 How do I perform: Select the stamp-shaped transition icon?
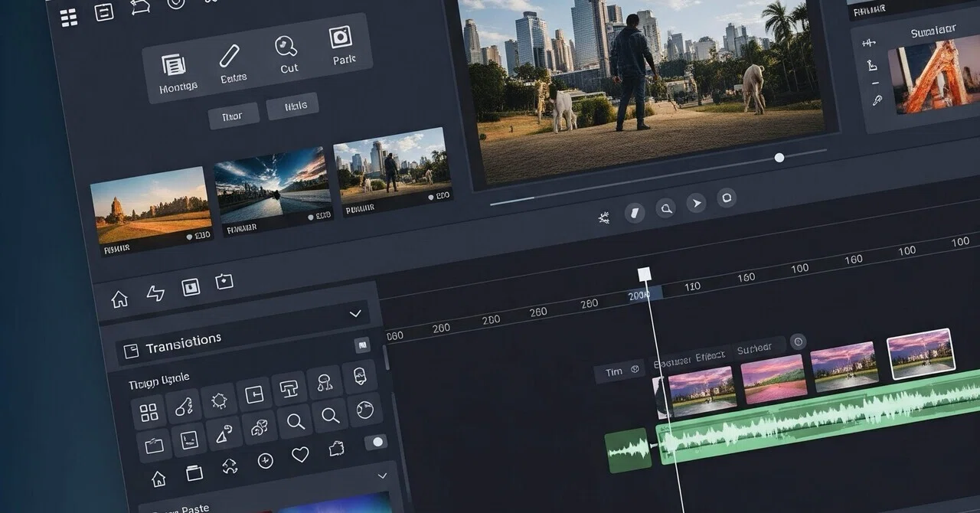tap(289, 389)
